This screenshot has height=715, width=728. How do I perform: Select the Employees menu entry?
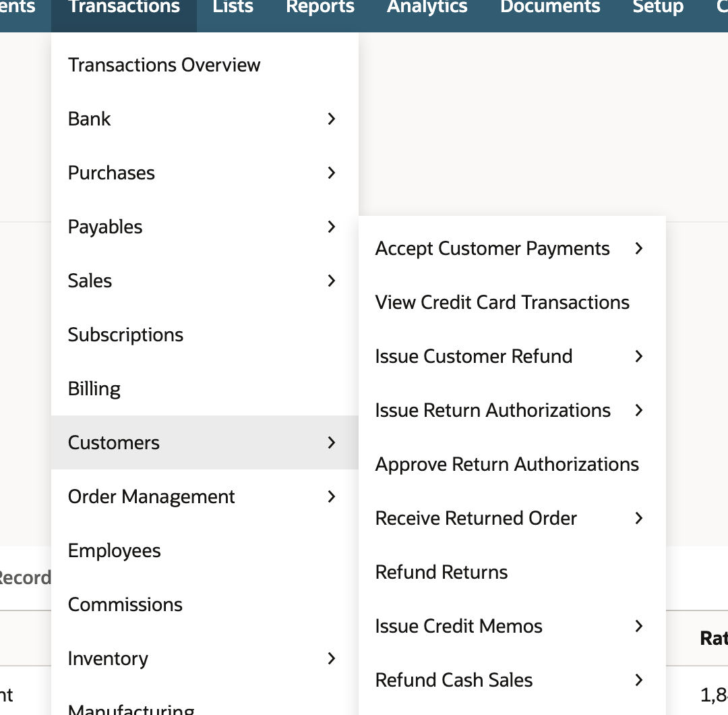(x=205, y=550)
